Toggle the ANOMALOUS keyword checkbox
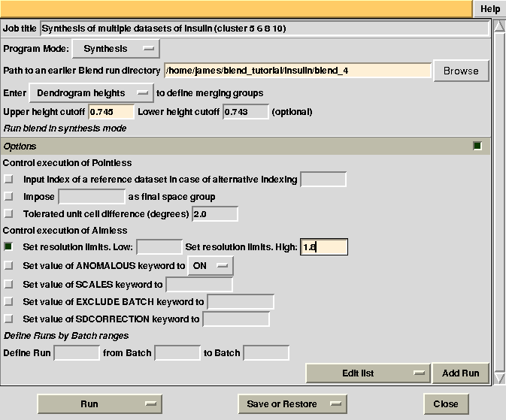Screen dimensions: 506x420 (x=9, y=265)
